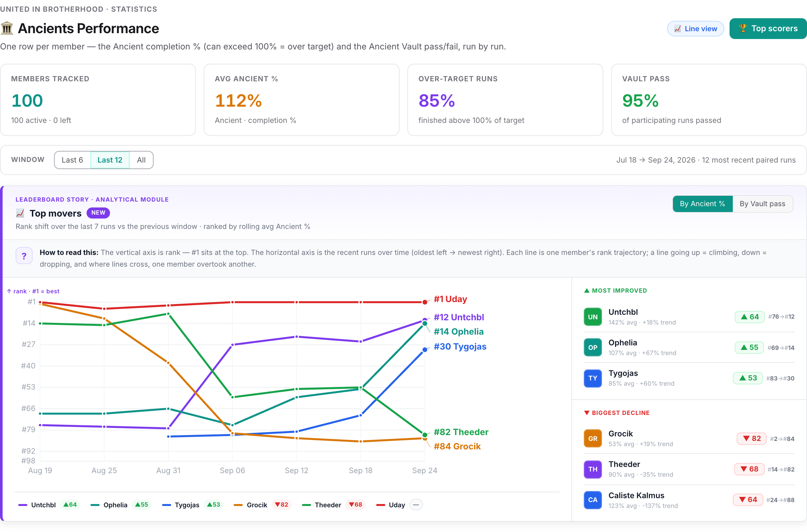
Task: Click the red down-68 badge in Theeder's row
Action: [x=749, y=469]
